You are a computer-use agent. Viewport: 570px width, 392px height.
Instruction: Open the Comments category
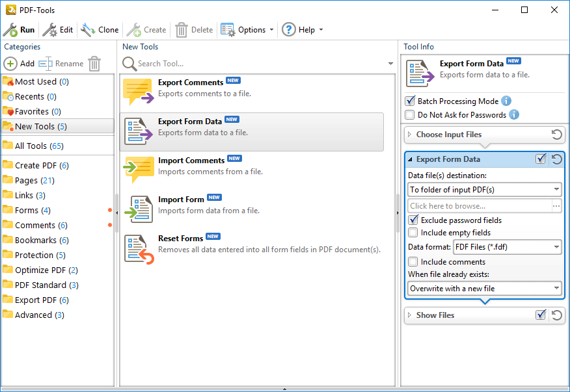(x=57, y=225)
